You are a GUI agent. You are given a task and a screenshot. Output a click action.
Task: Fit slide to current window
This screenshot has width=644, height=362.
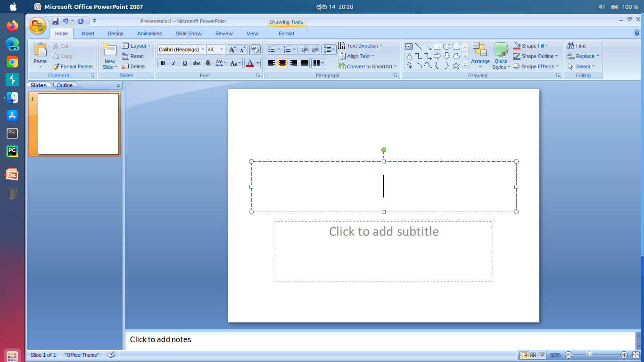click(636, 355)
